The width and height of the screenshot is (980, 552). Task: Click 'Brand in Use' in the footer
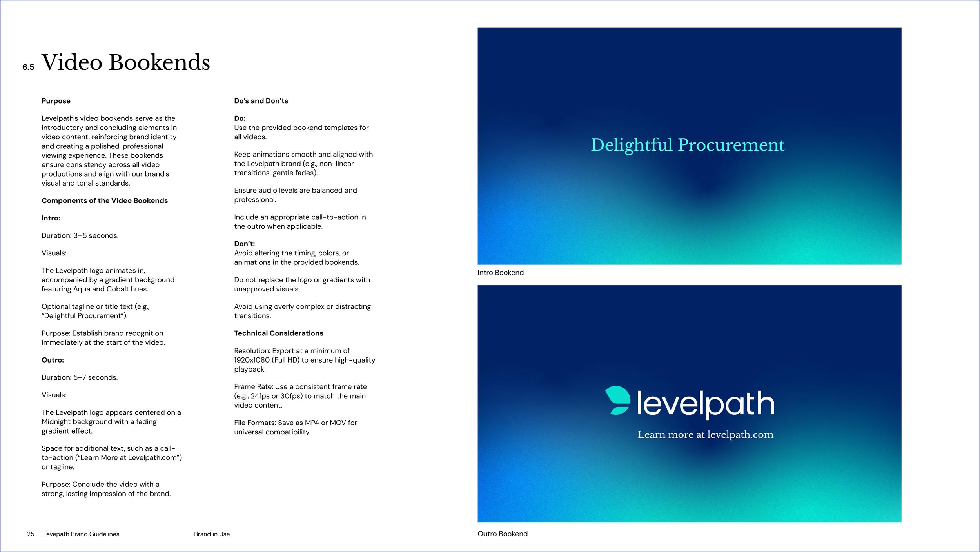point(212,534)
